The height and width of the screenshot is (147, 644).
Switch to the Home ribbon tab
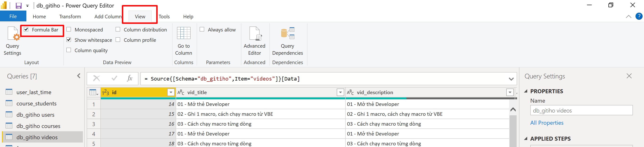point(39,16)
